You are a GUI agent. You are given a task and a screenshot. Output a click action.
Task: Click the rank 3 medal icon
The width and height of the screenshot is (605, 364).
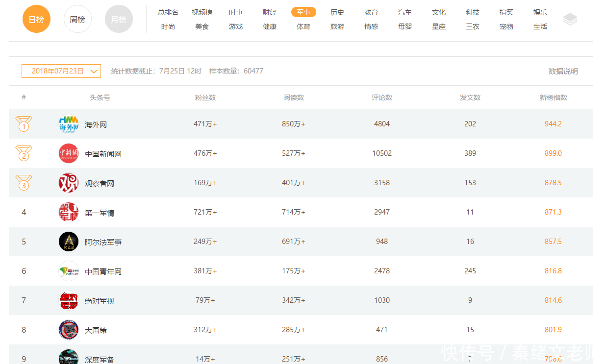[x=24, y=183]
